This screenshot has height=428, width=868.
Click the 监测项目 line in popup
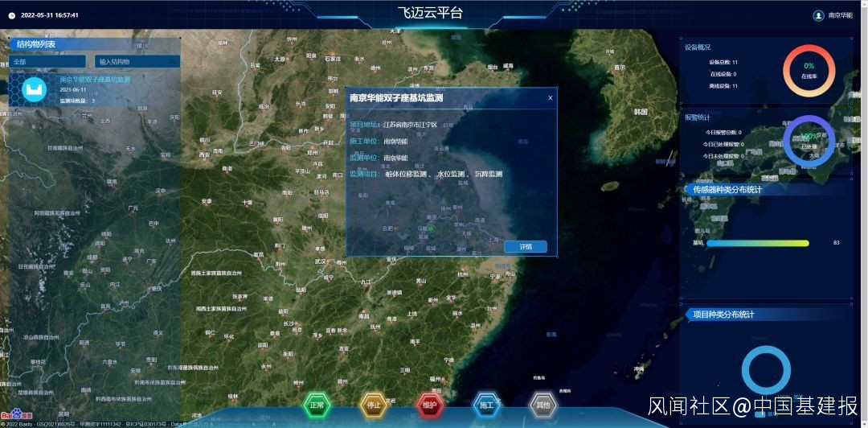(x=426, y=174)
